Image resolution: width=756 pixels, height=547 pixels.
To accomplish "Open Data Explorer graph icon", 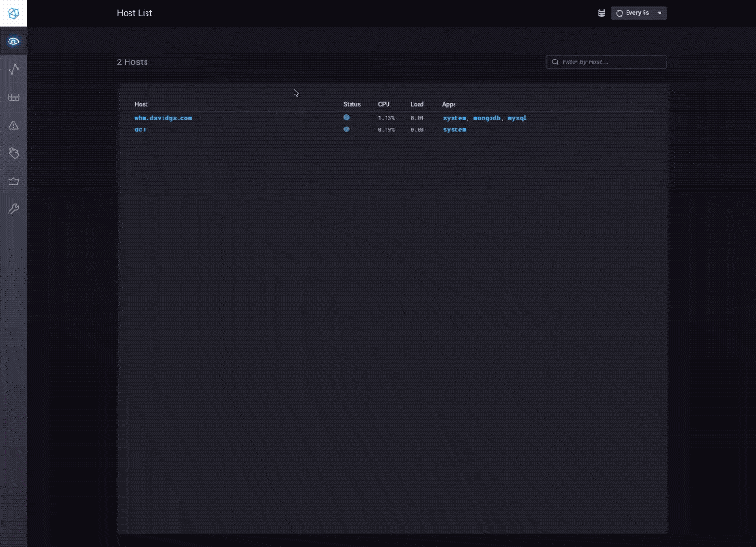I will coord(13,69).
